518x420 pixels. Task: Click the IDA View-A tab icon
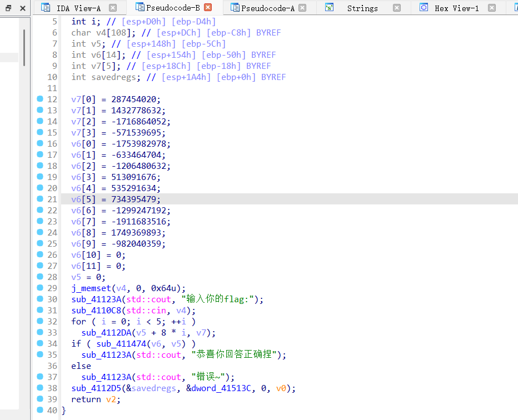pyautogui.click(x=46, y=8)
